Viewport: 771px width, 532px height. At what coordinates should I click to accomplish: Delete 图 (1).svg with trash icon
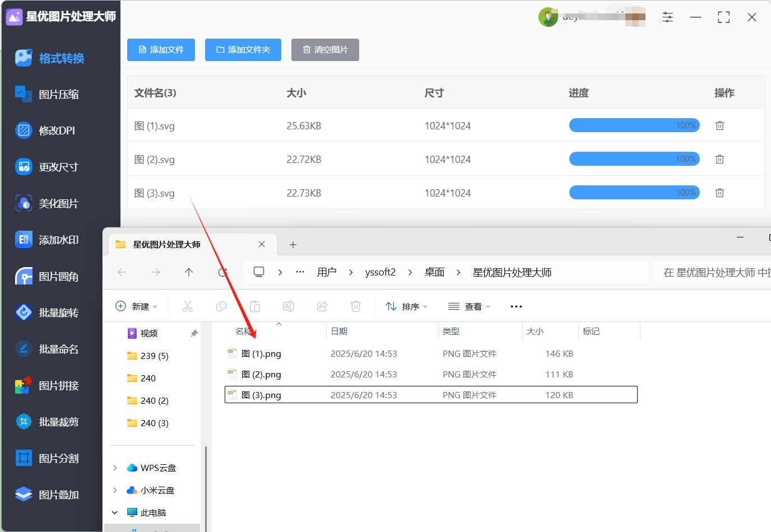[719, 125]
